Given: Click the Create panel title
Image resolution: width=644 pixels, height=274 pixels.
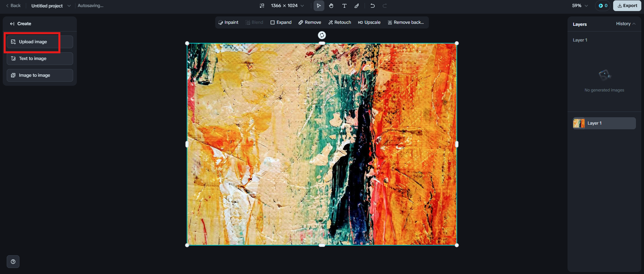Looking at the screenshot, I should tap(24, 24).
